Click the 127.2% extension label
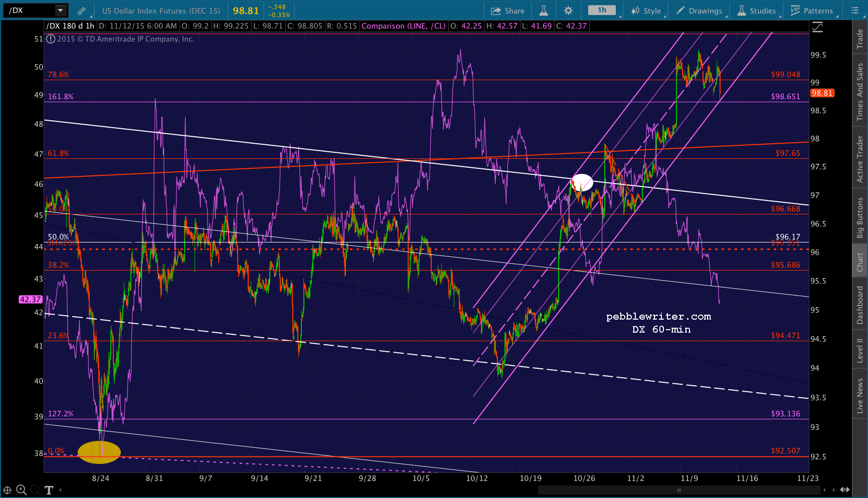The image size is (868, 498). tap(61, 414)
